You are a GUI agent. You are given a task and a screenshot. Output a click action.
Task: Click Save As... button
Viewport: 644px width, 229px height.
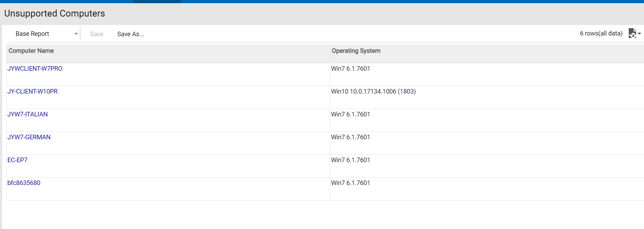pos(130,34)
